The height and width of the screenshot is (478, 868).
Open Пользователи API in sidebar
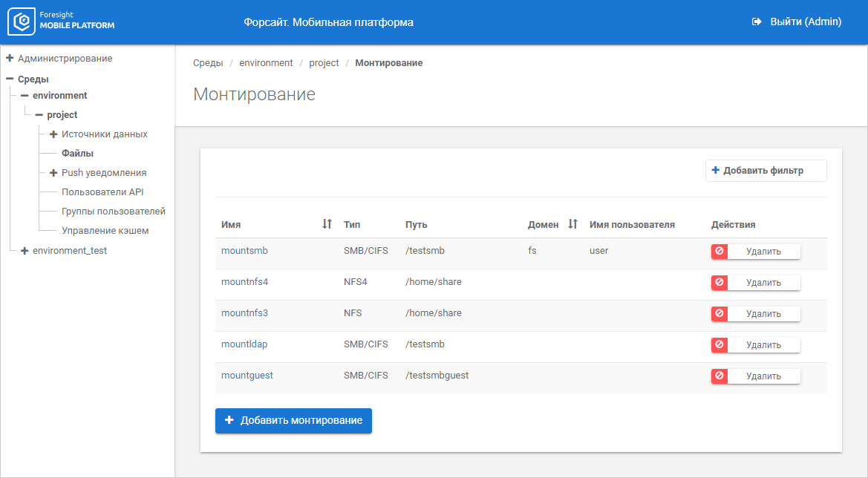point(102,192)
